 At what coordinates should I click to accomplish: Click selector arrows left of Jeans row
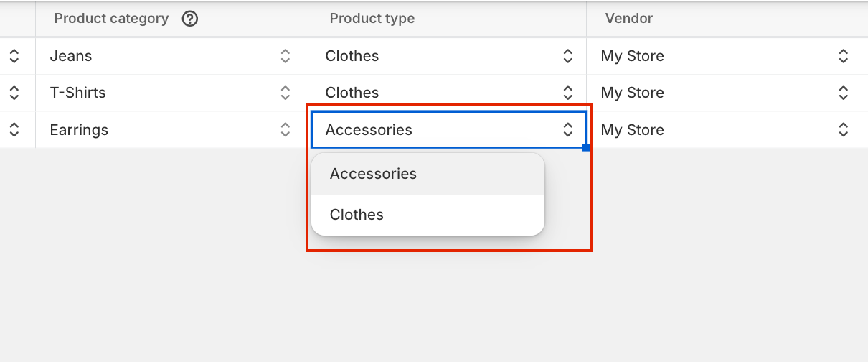click(x=14, y=56)
